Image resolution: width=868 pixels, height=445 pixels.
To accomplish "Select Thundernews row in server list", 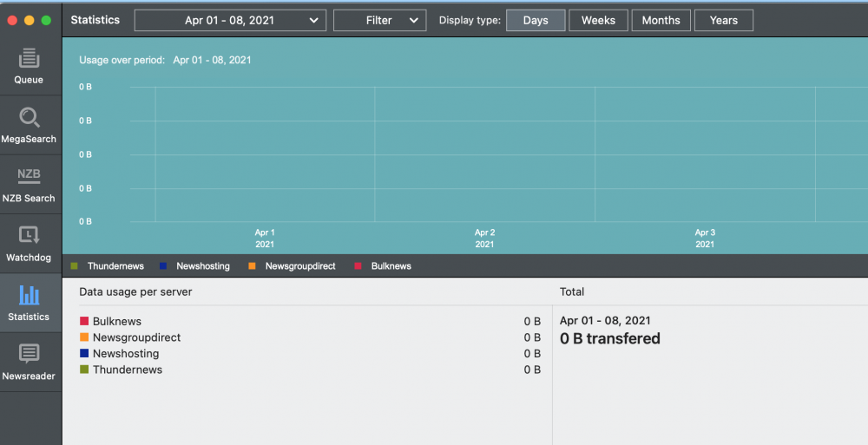I will (128, 370).
